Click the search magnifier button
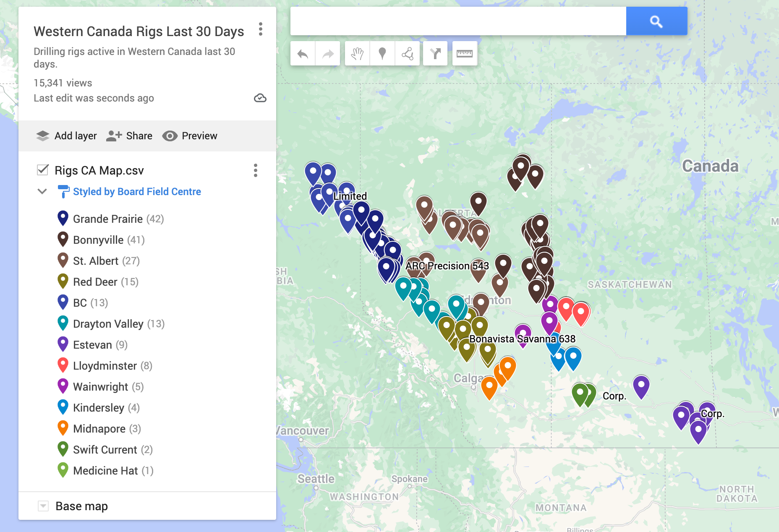This screenshot has width=779, height=532. point(656,21)
